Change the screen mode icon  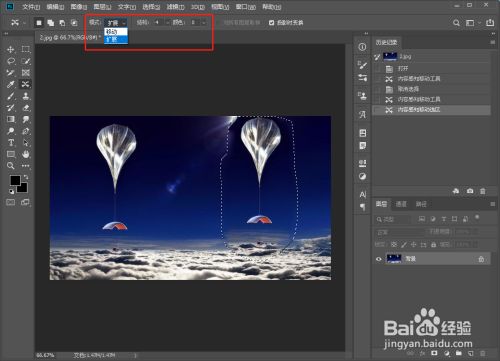[25, 202]
